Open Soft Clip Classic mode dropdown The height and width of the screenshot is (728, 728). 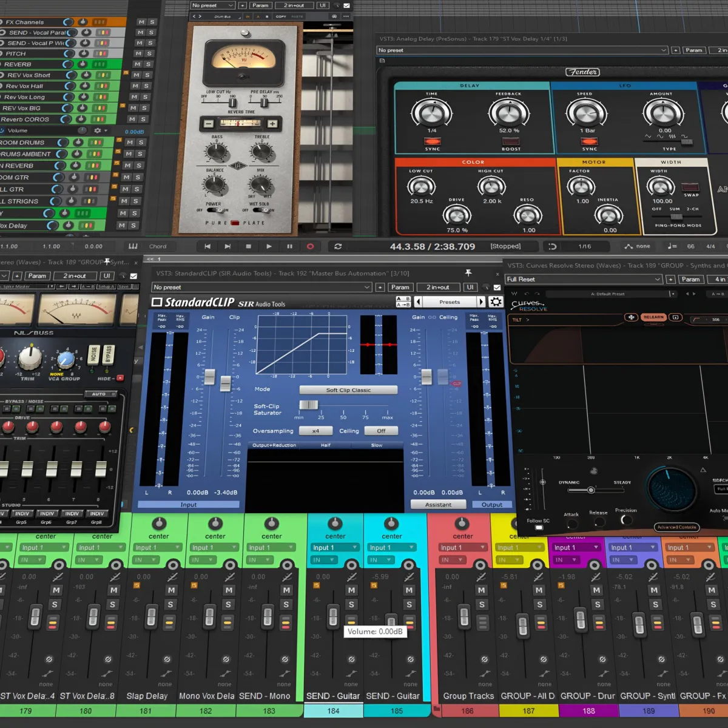click(x=348, y=390)
